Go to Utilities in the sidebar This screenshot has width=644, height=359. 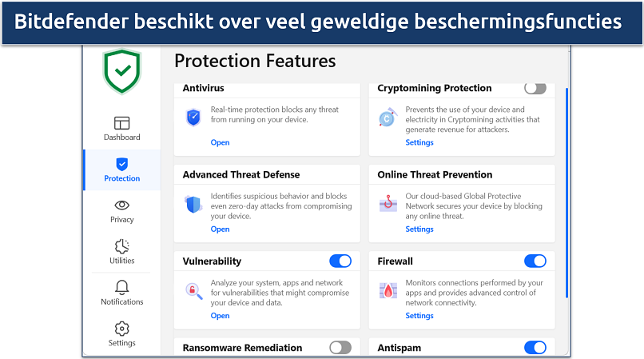point(121,251)
